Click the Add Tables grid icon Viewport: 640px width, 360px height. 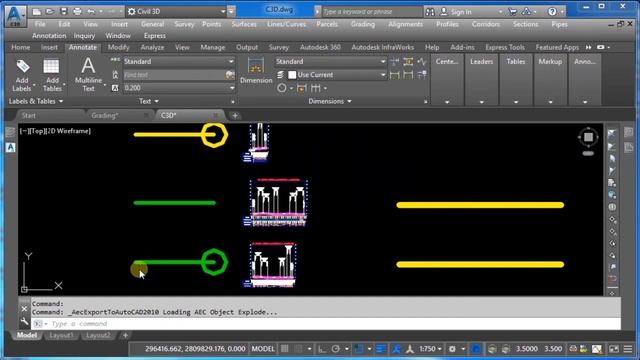click(x=51, y=66)
